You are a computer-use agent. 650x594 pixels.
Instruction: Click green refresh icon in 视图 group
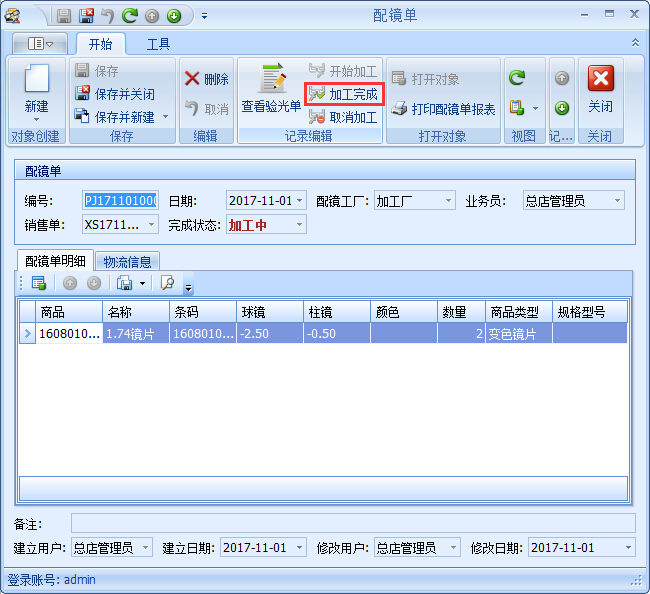(x=517, y=77)
